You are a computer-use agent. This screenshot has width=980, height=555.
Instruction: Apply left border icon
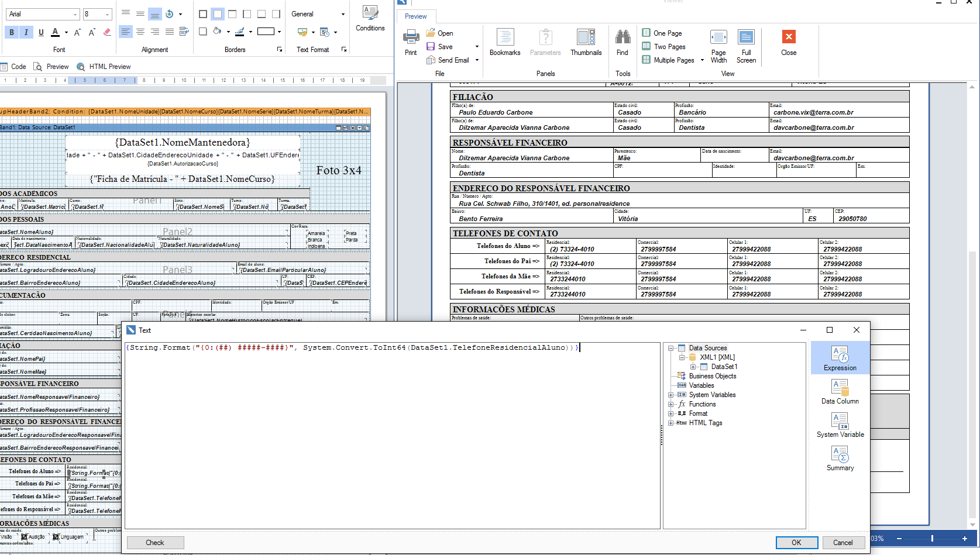[247, 13]
